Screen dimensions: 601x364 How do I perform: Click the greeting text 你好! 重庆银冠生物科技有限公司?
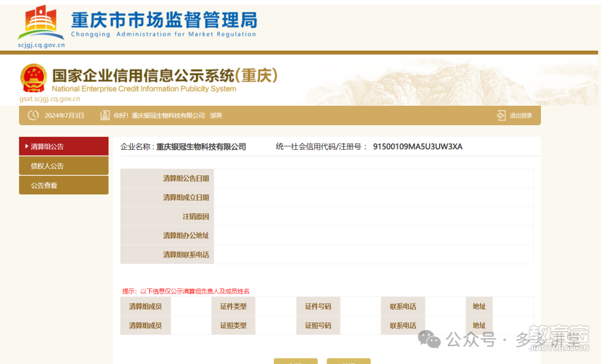click(159, 116)
